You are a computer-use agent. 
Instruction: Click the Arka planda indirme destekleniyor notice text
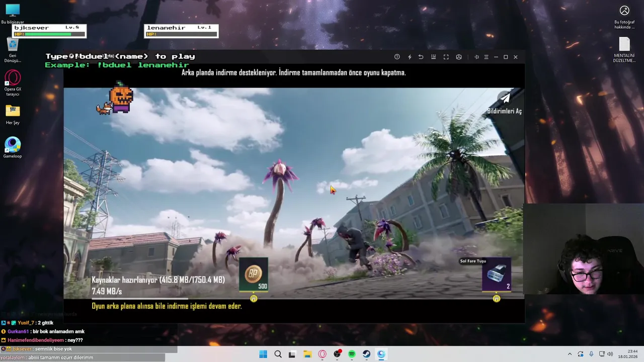pyautogui.click(x=293, y=72)
